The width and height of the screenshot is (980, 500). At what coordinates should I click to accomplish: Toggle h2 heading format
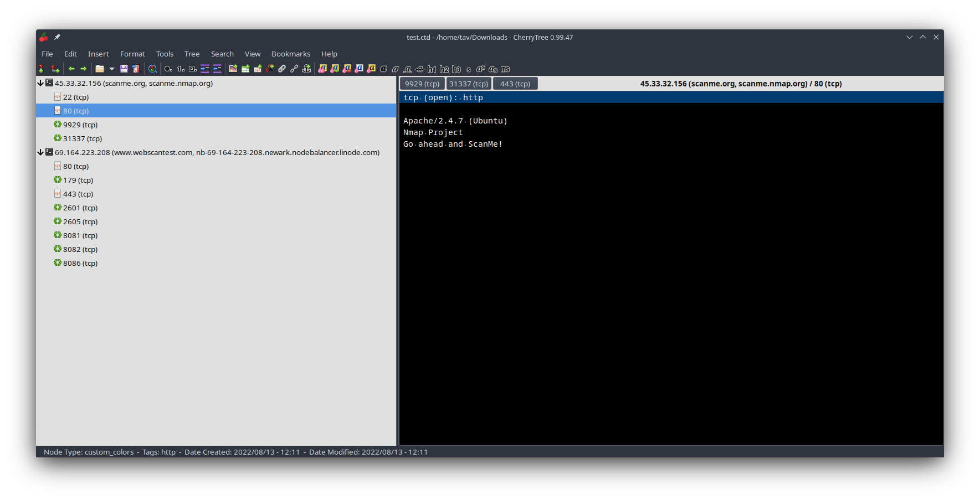(x=444, y=69)
